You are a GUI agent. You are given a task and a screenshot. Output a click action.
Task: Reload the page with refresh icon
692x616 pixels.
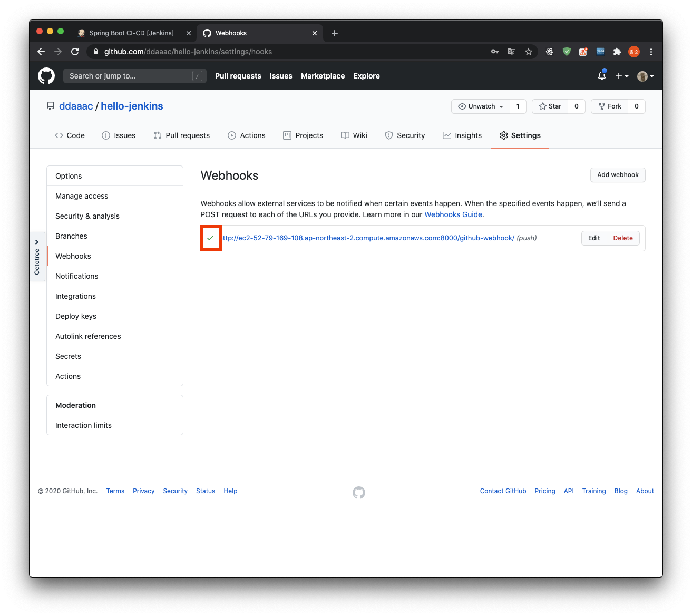pos(75,52)
